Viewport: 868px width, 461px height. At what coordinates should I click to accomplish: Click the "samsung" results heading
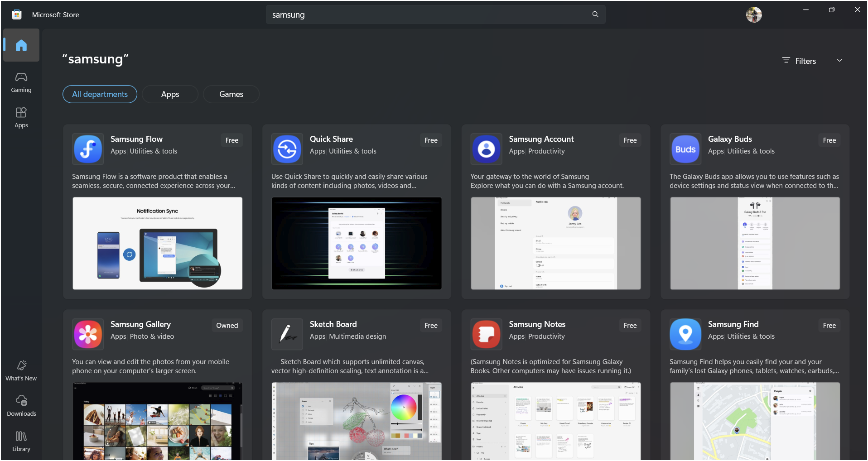(x=96, y=59)
